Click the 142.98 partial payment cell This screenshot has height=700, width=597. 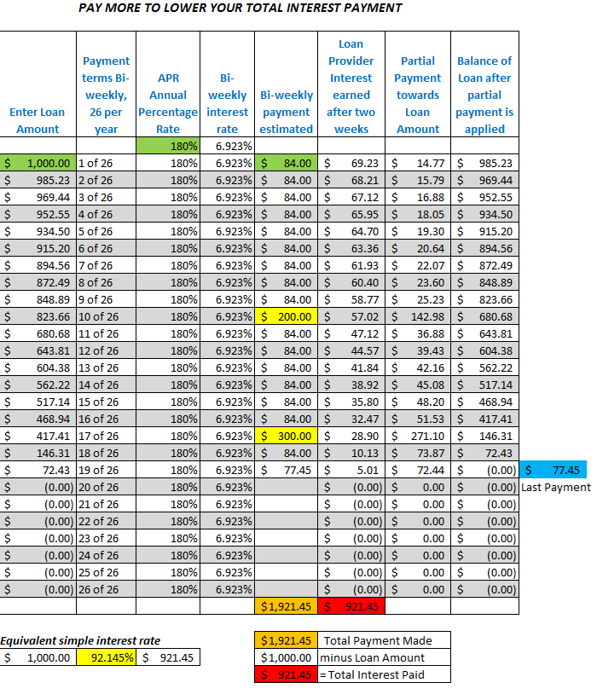click(418, 316)
